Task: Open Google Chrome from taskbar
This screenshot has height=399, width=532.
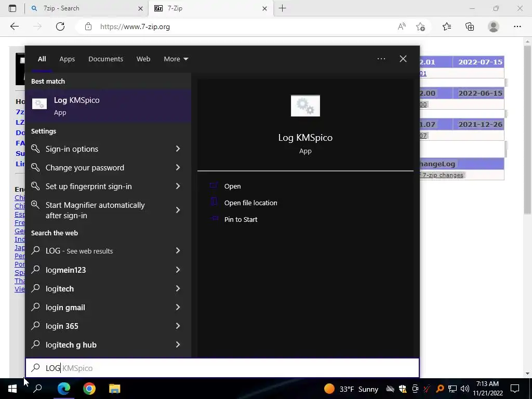Action: tap(89, 389)
